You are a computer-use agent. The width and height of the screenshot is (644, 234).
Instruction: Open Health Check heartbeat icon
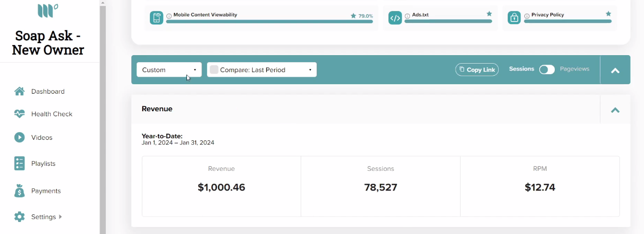(20, 114)
